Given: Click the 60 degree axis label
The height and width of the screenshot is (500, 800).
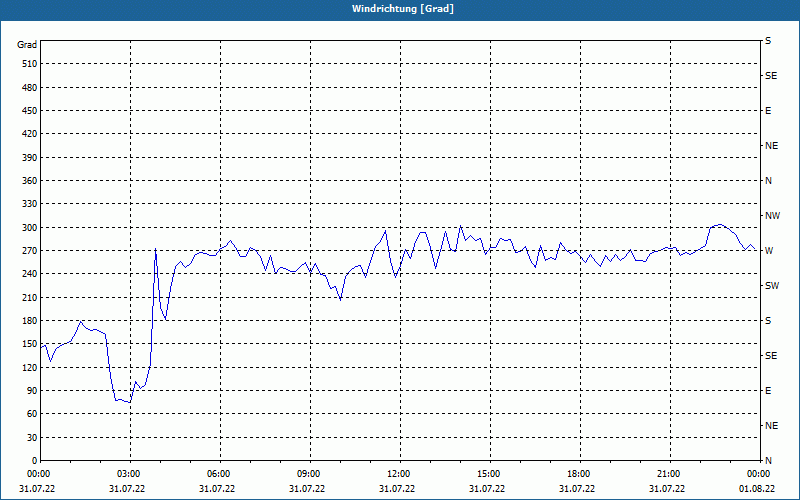Looking at the screenshot, I should click(x=32, y=414).
